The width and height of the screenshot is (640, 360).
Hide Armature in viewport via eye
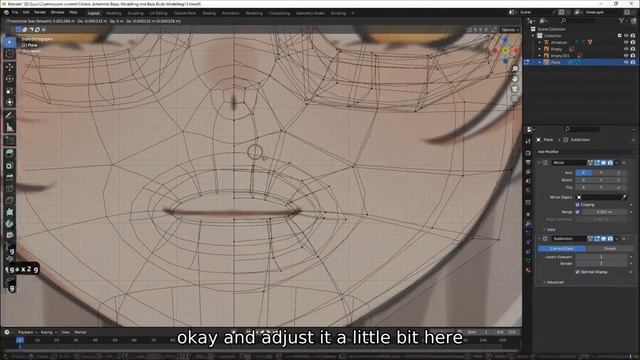pos(626,42)
